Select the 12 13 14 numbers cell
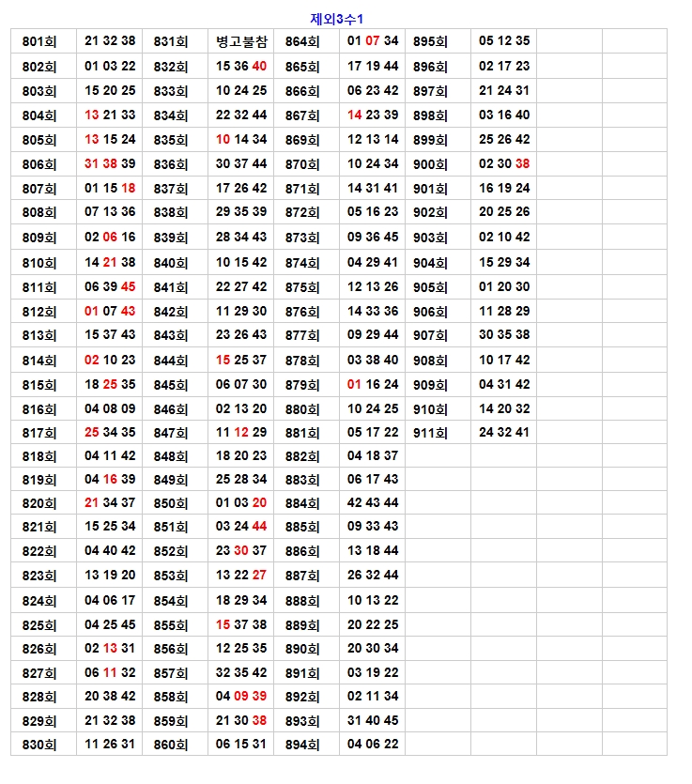The image size is (692, 784). (373, 139)
